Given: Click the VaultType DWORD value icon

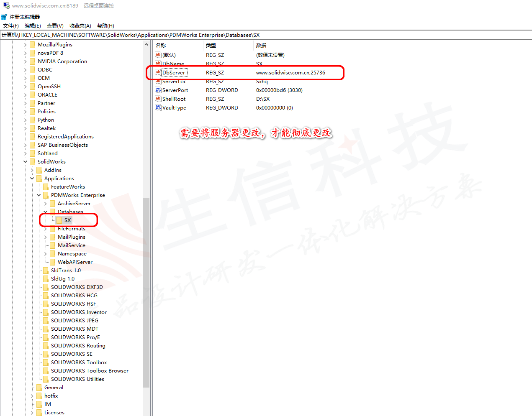Looking at the screenshot, I should [158, 107].
